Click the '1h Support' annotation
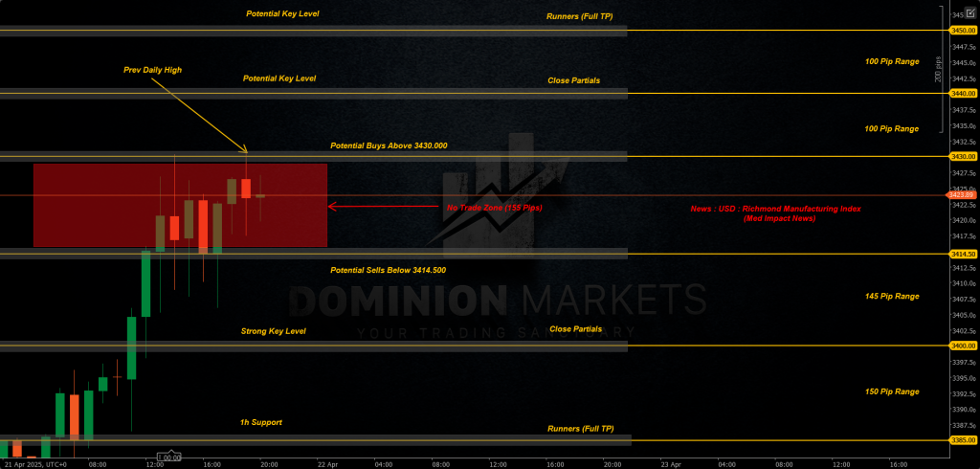Image resolution: width=980 pixels, height=469 pixels. pos(261,422)
